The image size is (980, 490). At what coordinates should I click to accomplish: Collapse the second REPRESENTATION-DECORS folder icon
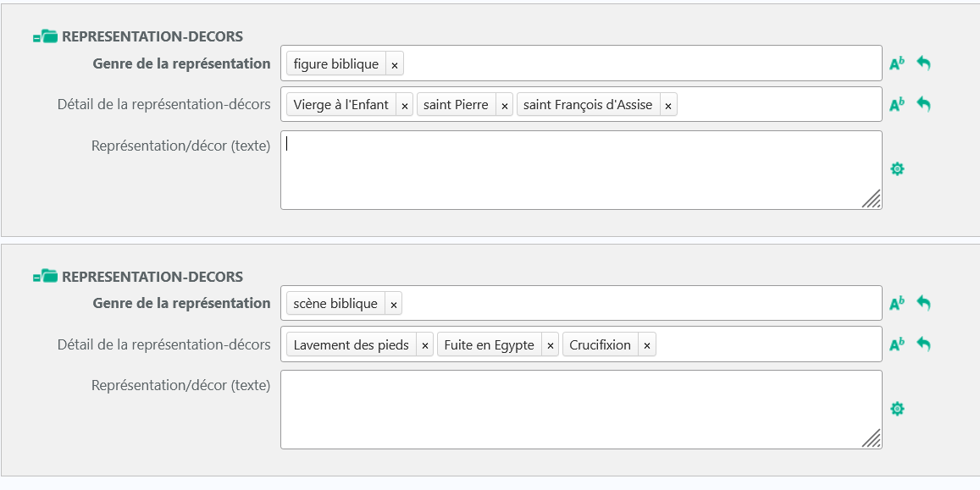click(x=45, y=277)
